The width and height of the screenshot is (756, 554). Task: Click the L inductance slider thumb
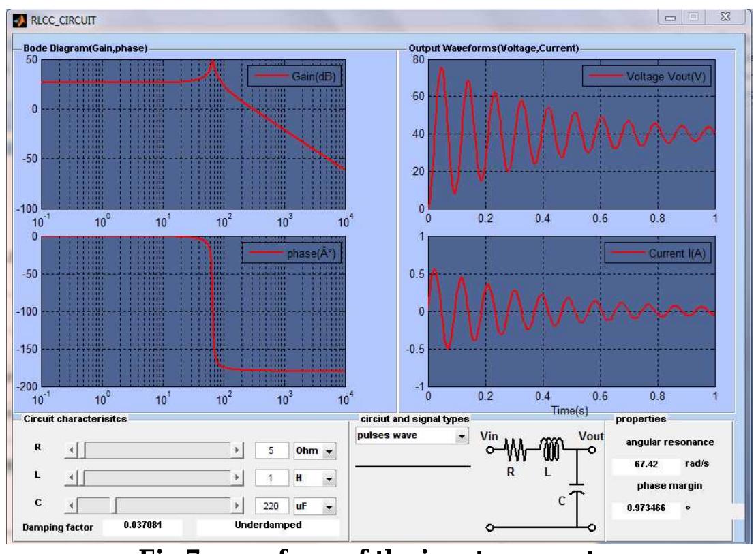81,478
